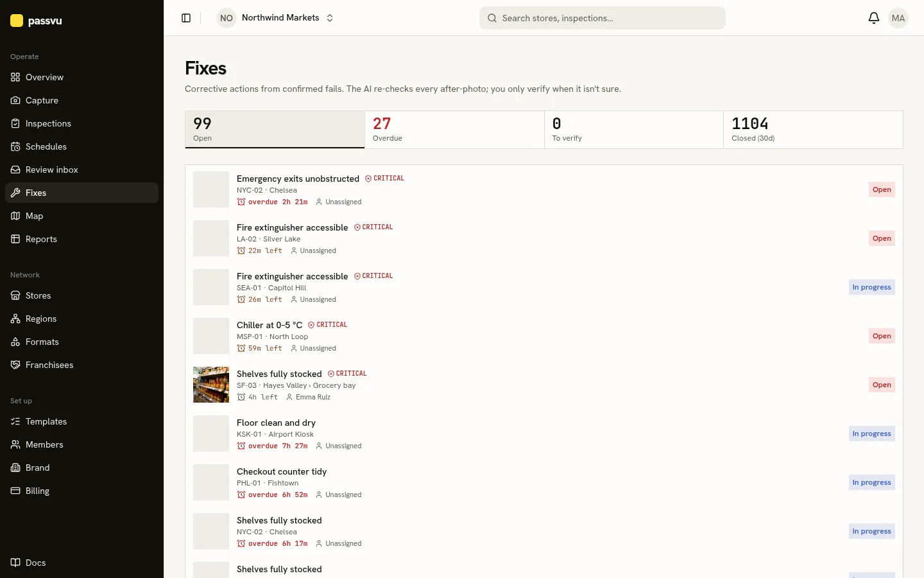Open Floor clean and dry fix
924x578 pixels.
544,433
